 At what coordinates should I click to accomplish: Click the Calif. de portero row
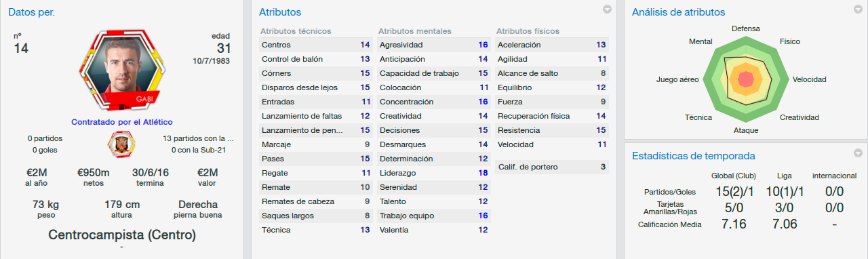tap(552, 167)
